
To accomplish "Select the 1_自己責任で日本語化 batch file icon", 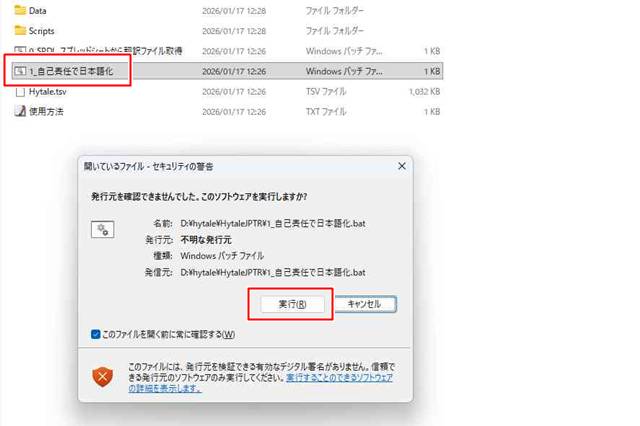I will coord(20,71).
